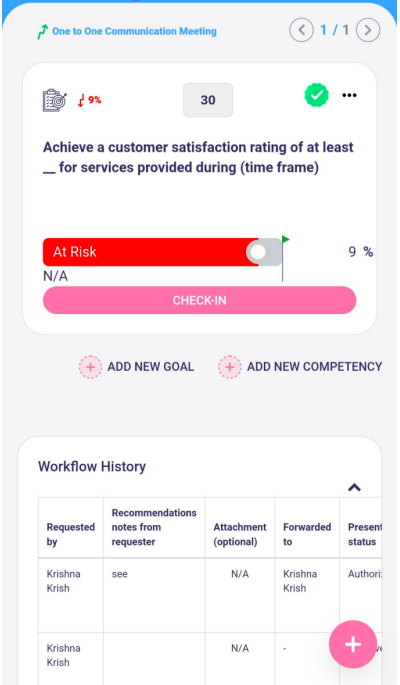The image size is (400, 685).
Task: Go to previous goal with left arrow
Action: (301, 30)
